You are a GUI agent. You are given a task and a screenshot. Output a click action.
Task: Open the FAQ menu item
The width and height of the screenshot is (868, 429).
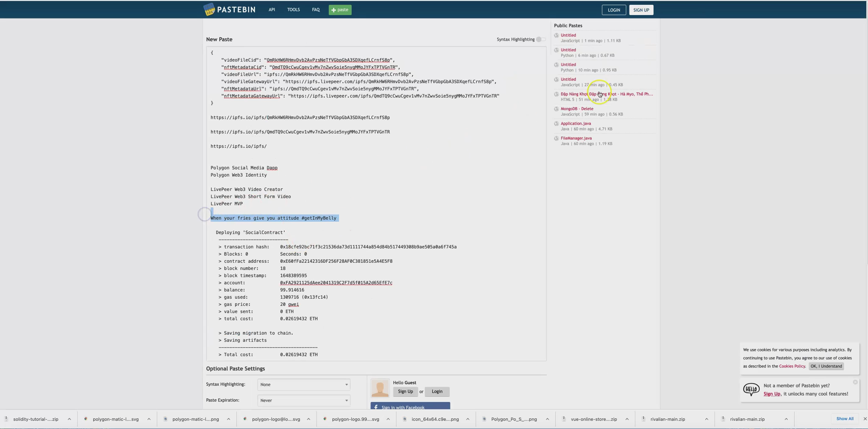(316, 9)
